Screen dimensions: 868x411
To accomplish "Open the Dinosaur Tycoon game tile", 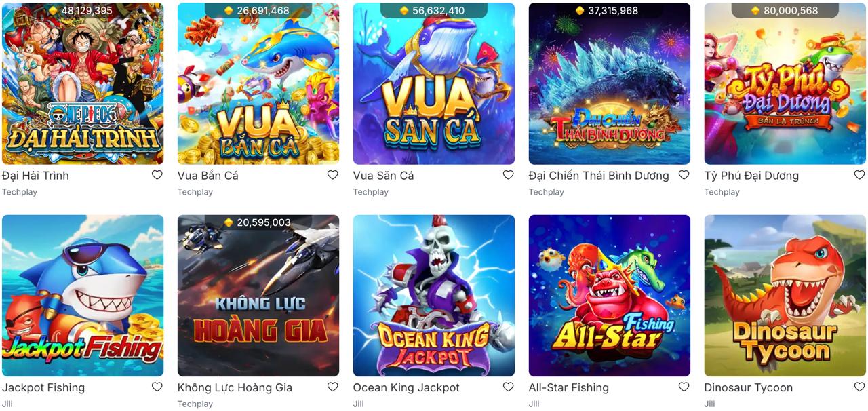I will 785,296.
